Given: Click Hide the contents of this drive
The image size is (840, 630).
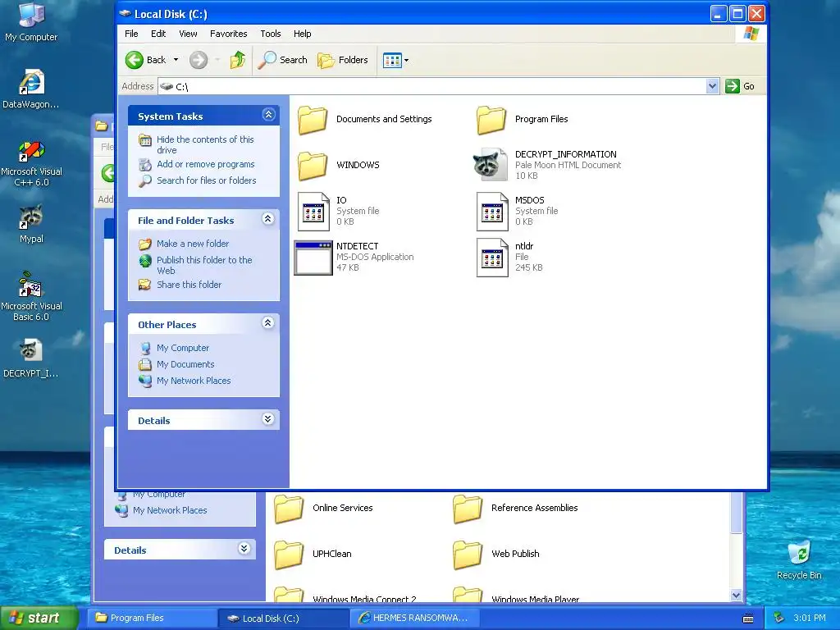Looking at the screenshot, I should tap(205, 144).
